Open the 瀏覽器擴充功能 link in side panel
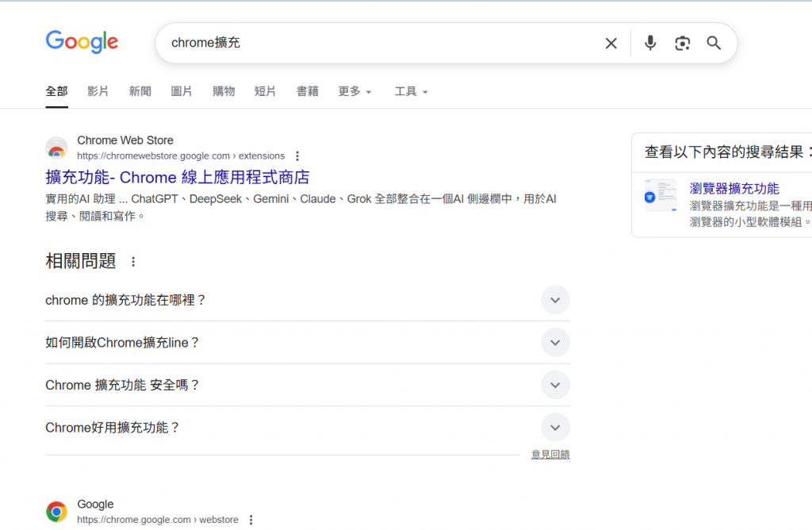 point(733,189)
